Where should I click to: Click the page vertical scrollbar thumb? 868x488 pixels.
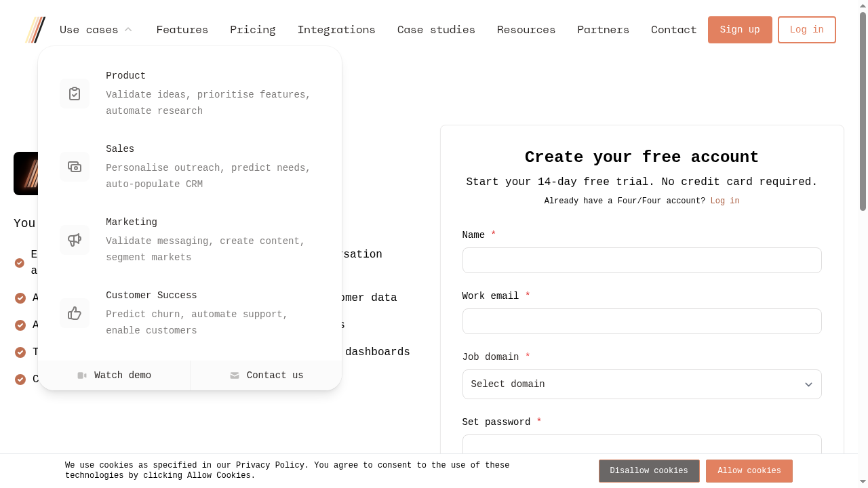click(x=863, y=112)
